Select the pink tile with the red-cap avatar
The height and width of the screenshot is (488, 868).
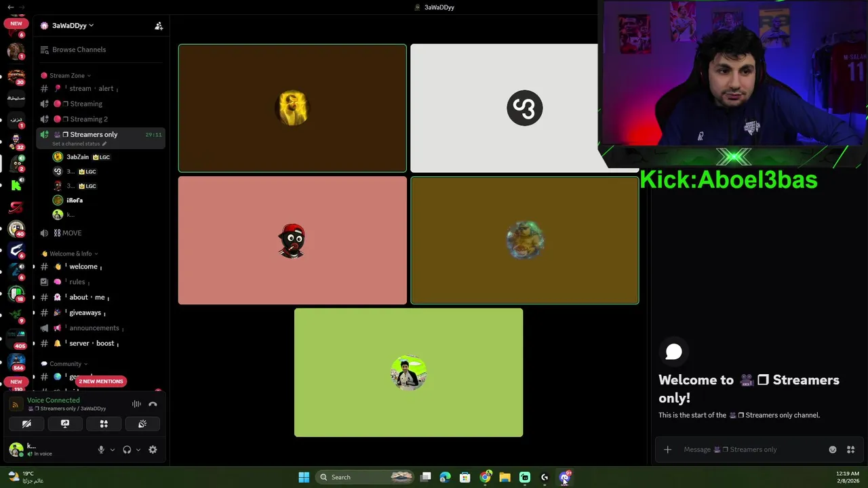point(292,241)
